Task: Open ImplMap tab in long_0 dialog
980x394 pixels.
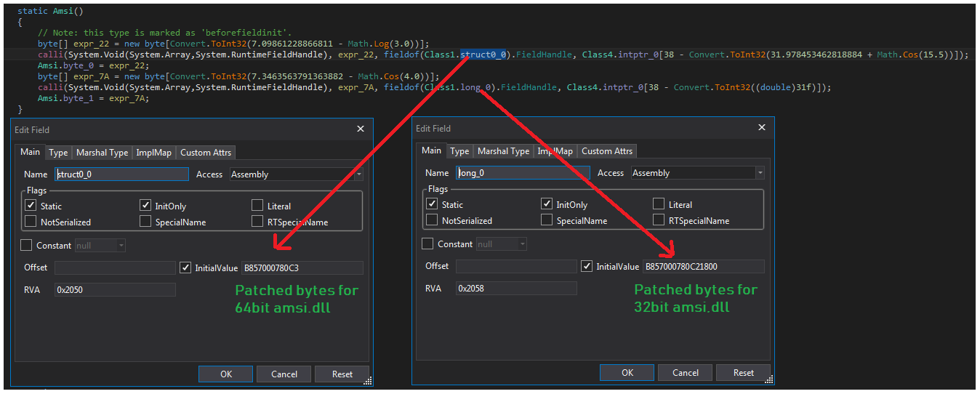Action: 555,151
